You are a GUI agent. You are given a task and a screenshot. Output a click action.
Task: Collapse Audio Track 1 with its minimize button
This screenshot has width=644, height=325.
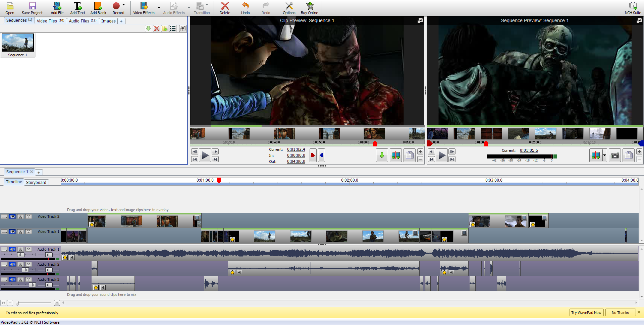click(4, 249)
